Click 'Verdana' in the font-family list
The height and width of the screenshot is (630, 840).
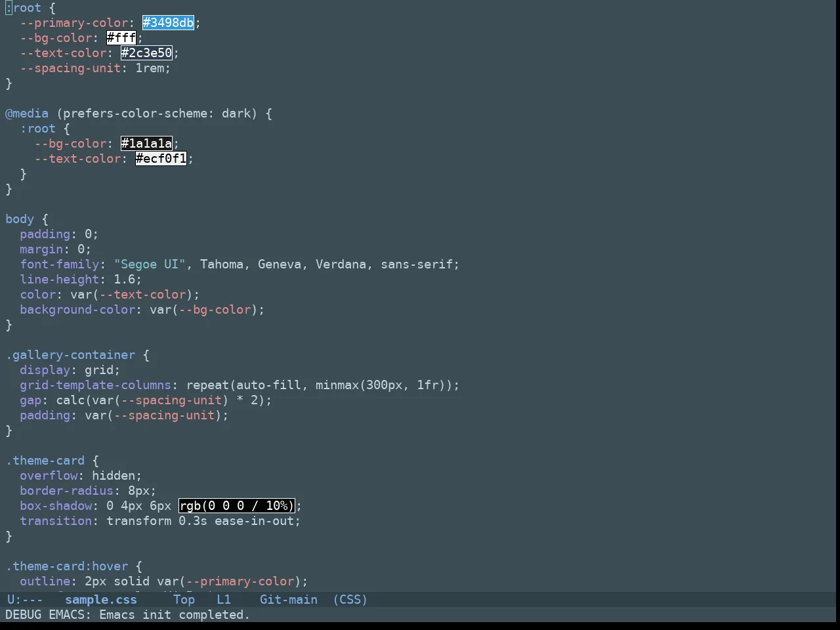pos(341,264)
